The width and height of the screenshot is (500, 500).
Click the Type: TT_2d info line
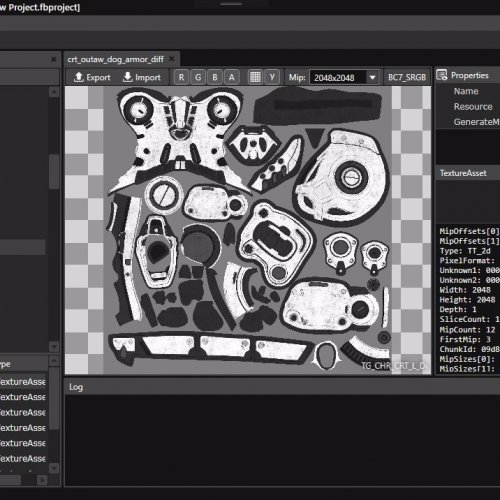coord(465,251)
